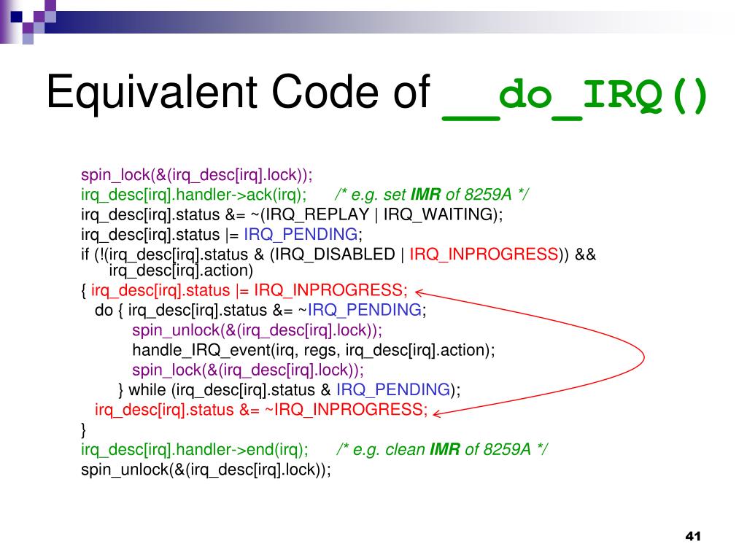Select 'irq_desc[irq].handler->ack(irq);' line
Screen dimensions: 747x560
(x=194, y=195)
